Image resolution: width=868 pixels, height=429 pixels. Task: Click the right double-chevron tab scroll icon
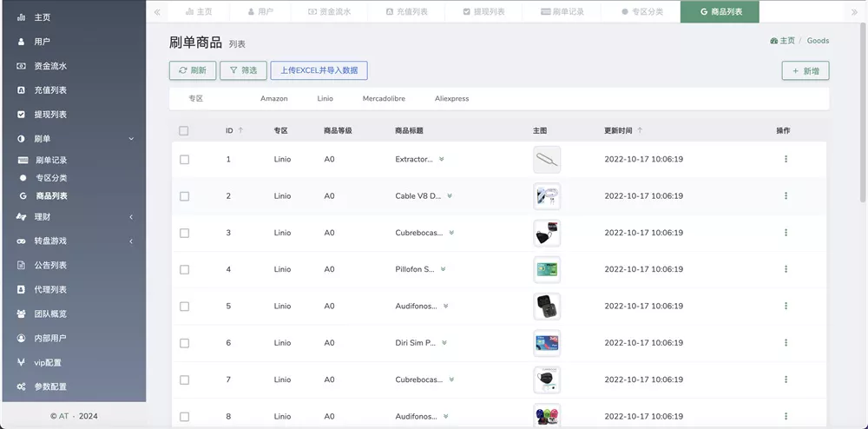[854, 12]
